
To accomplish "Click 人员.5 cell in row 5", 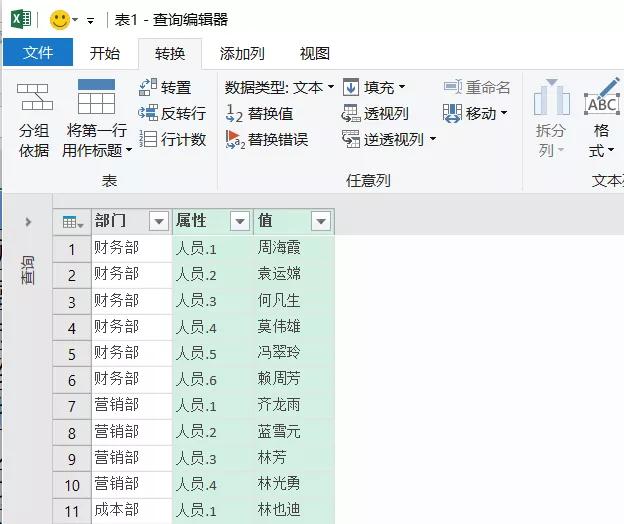I will [213, 353].
